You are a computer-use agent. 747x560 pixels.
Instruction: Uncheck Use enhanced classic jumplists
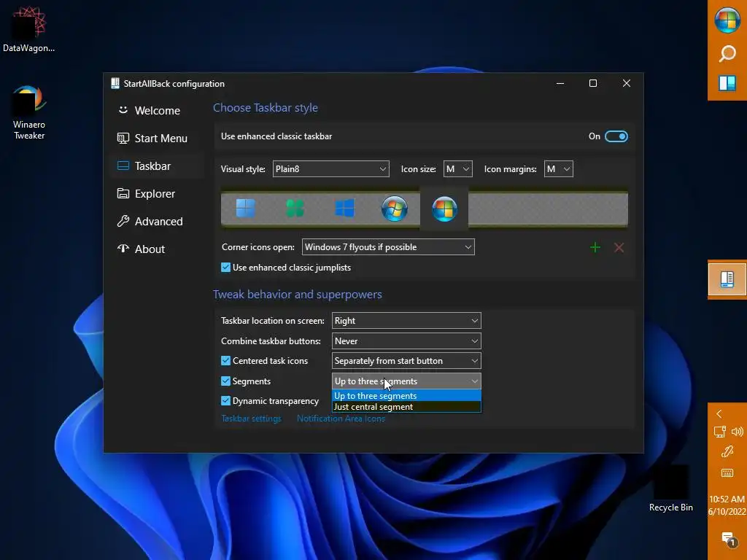tap(226, 268)
